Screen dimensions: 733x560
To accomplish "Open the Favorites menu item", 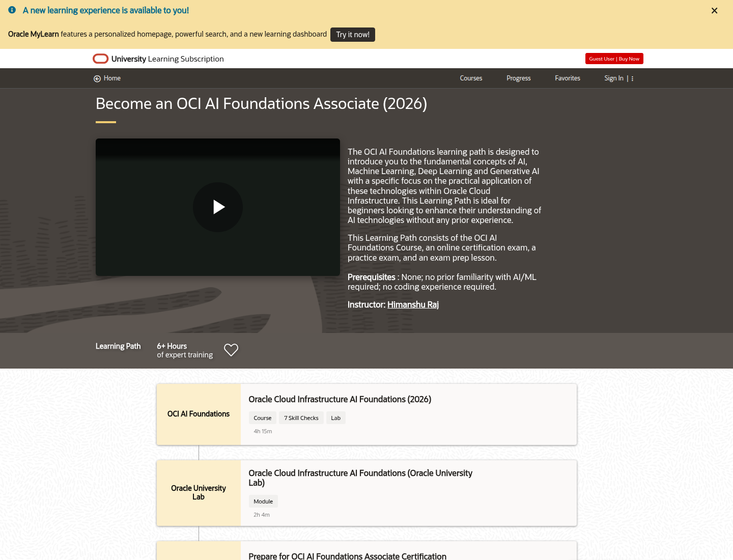I will (x=568, y=78).
